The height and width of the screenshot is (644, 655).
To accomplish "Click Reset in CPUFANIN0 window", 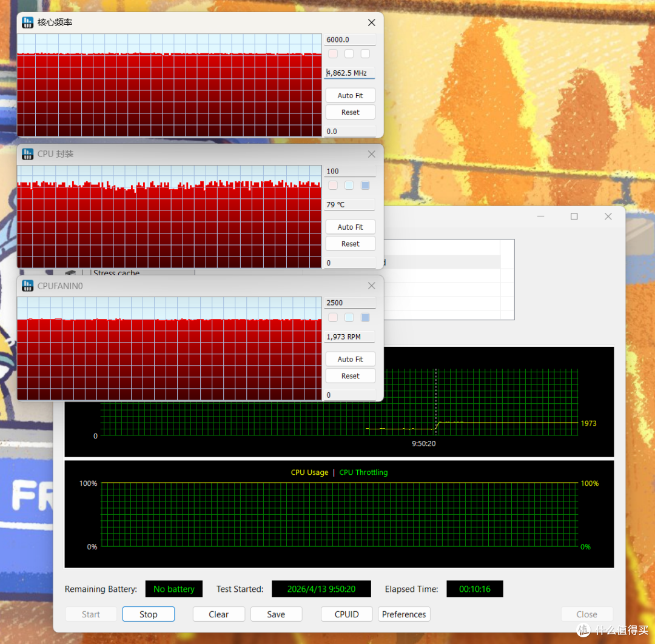I will [350, 376].
